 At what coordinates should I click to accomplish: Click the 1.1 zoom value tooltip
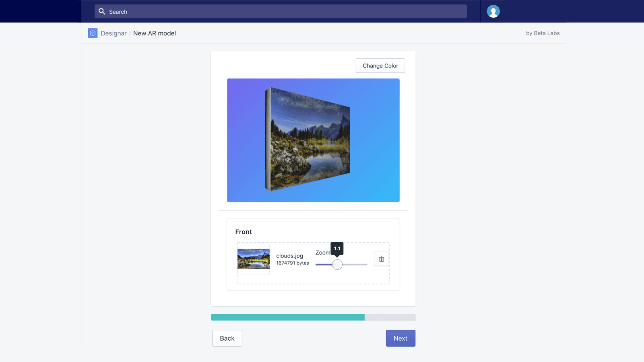pos(337,249)
